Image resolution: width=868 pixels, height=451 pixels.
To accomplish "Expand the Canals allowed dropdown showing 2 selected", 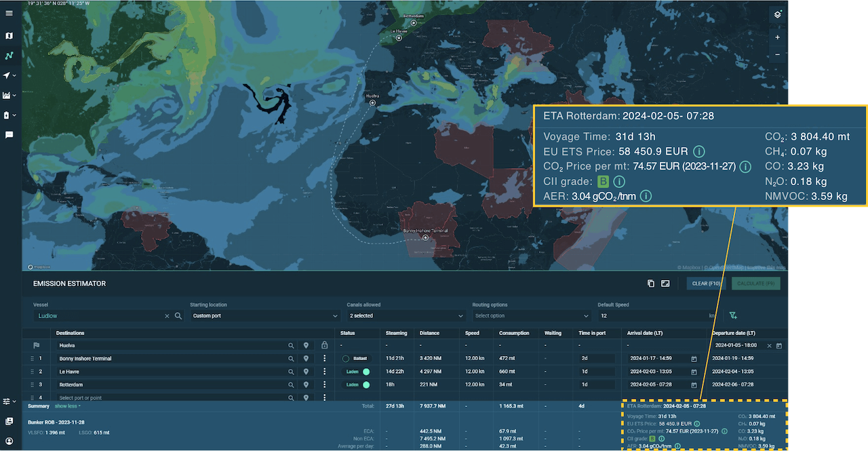I will [405, 315].
